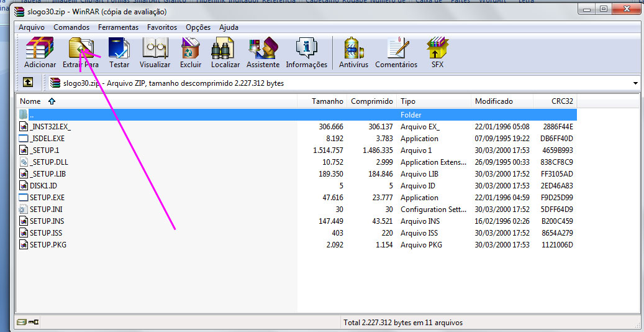Open the Favoritos menu
The width and height of the screenshot is (644, 332).
[x=162, y=27]
